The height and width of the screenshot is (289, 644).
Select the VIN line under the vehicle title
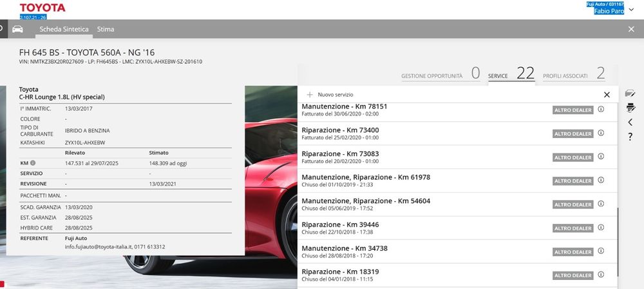pyautogui.click(x=111, y=62)
